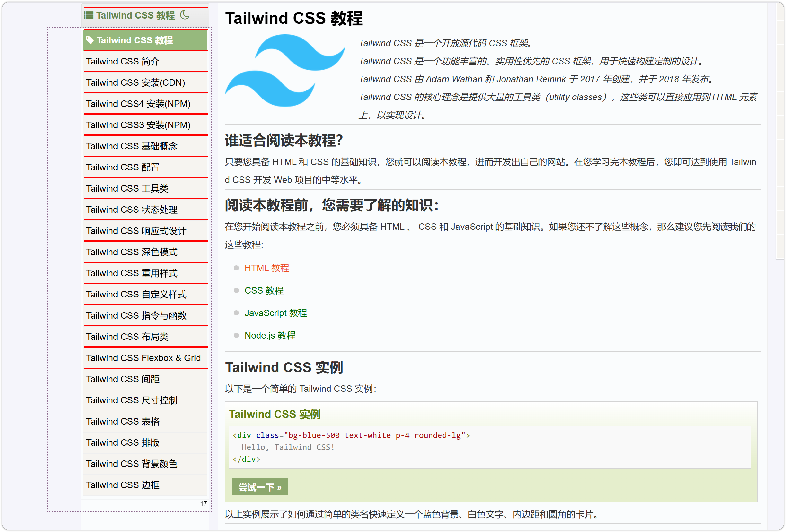786x532 pixels.
Task: Click the tag icon in the green header
Action: click(90, 40)
